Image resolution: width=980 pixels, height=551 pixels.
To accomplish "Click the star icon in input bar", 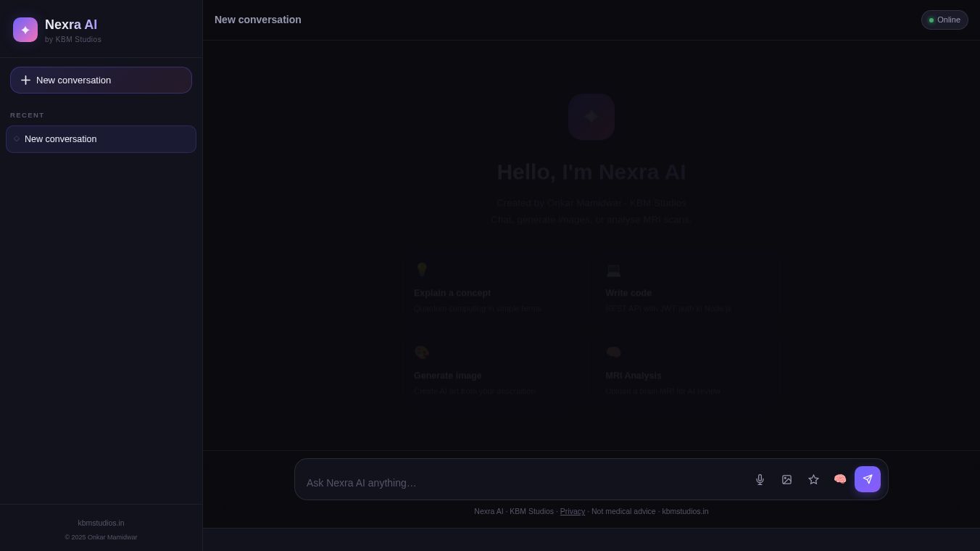I will (x=813, y=479).
